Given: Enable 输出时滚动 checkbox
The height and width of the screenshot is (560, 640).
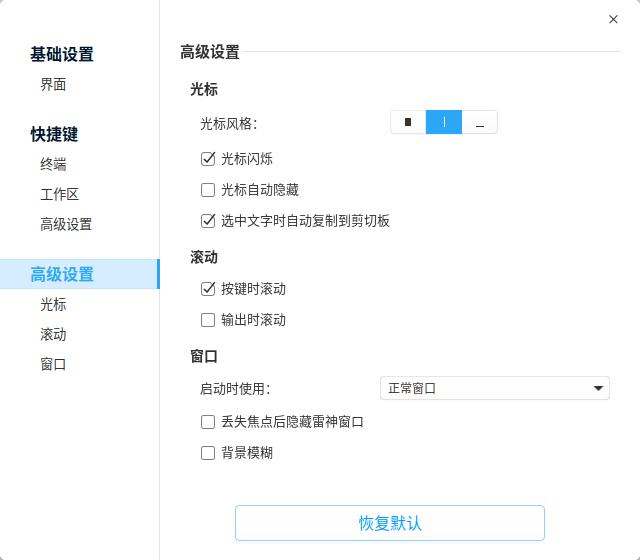Looking at the screenshot, I should [x=208, y=320].
